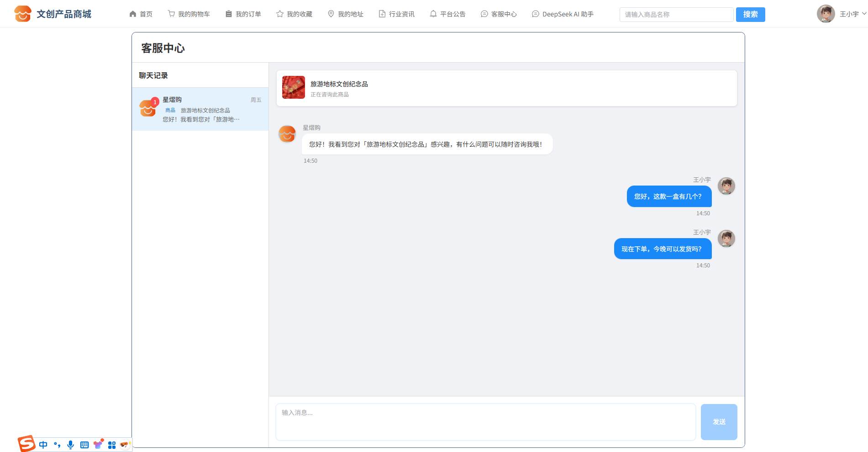Select the 星熠购 chat conversation
The width and height of the screenshot is (868, 452).
point(200,109)
